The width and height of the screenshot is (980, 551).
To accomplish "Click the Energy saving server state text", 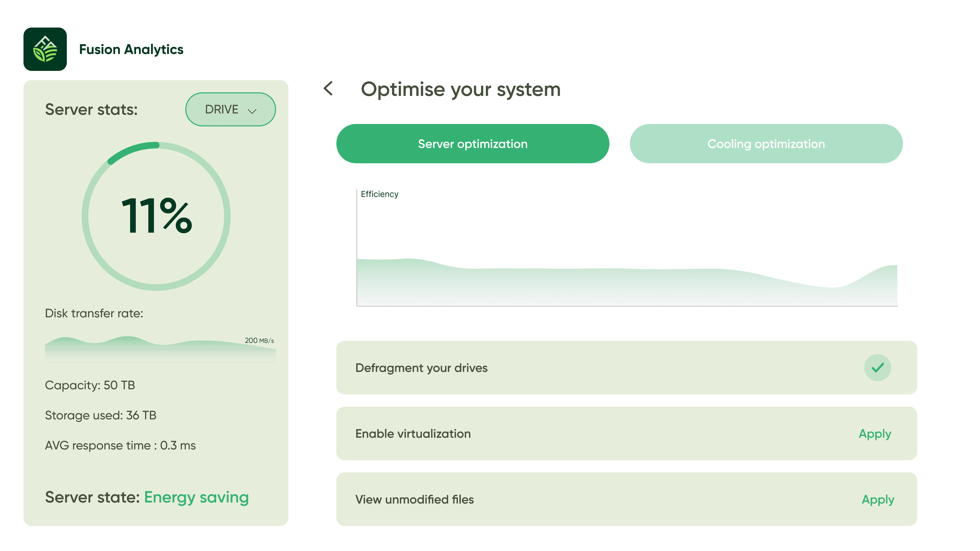I will (196, 497).
